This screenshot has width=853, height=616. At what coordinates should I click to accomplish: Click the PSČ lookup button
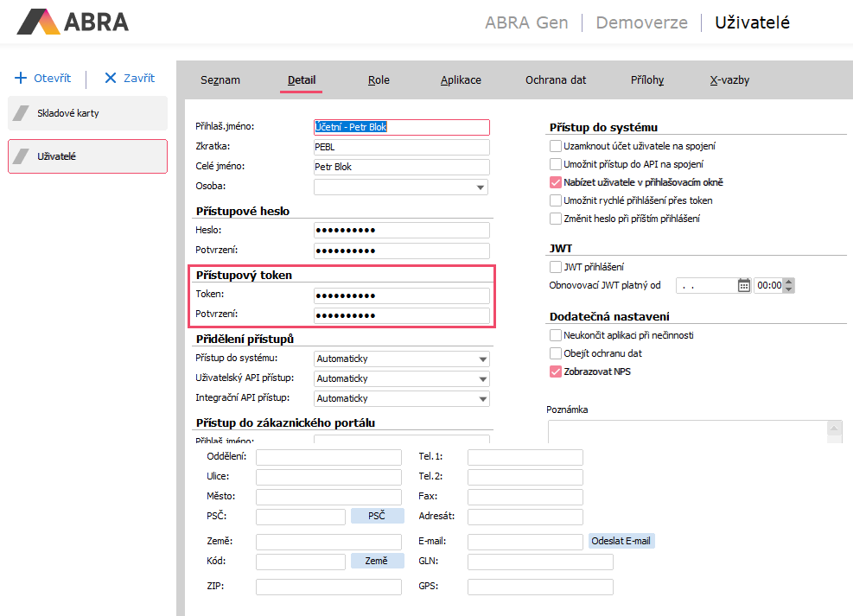(377, 516)
